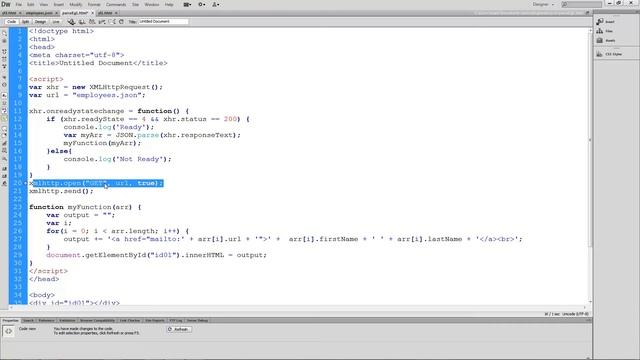Click the Title input field
The width and height of the screenshot is (640, 360).
tap(163, 22)
